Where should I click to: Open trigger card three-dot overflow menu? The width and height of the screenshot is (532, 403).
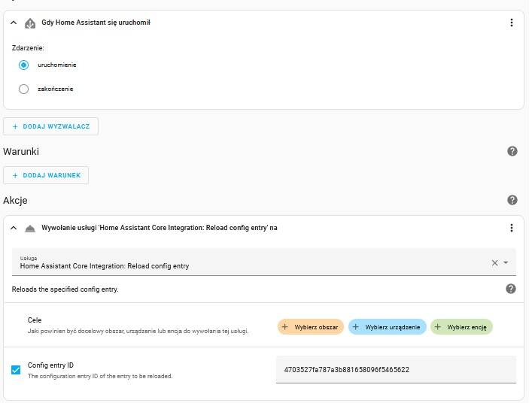click(x=511, y=23)
